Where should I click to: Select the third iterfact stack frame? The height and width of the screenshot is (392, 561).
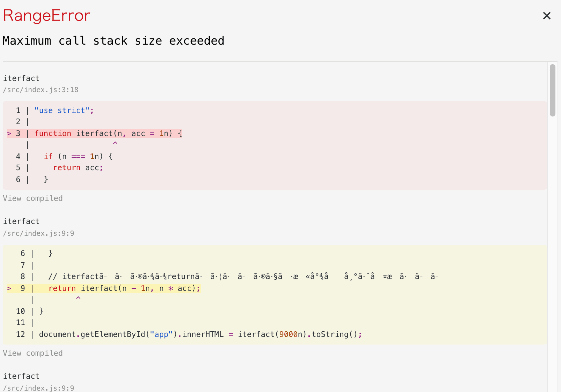21,376
